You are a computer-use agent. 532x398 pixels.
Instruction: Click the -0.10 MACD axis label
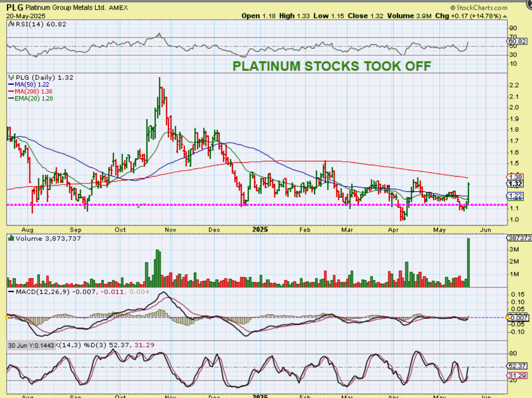tap(516, 332)
